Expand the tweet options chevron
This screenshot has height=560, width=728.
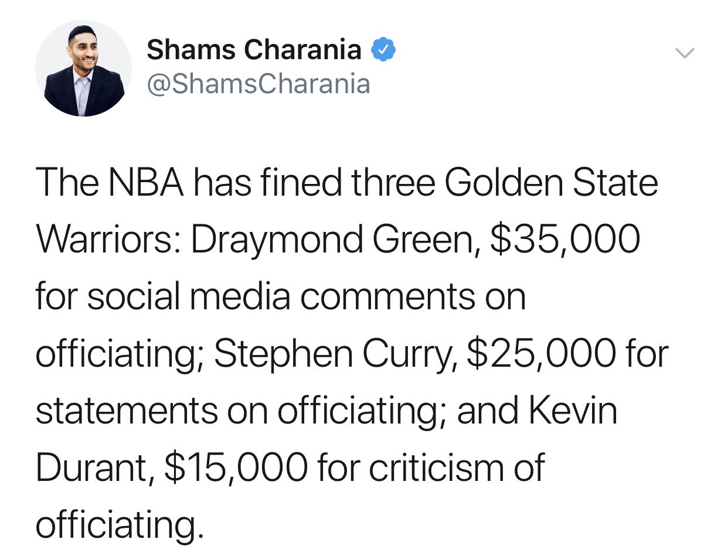tap(684, 54)
